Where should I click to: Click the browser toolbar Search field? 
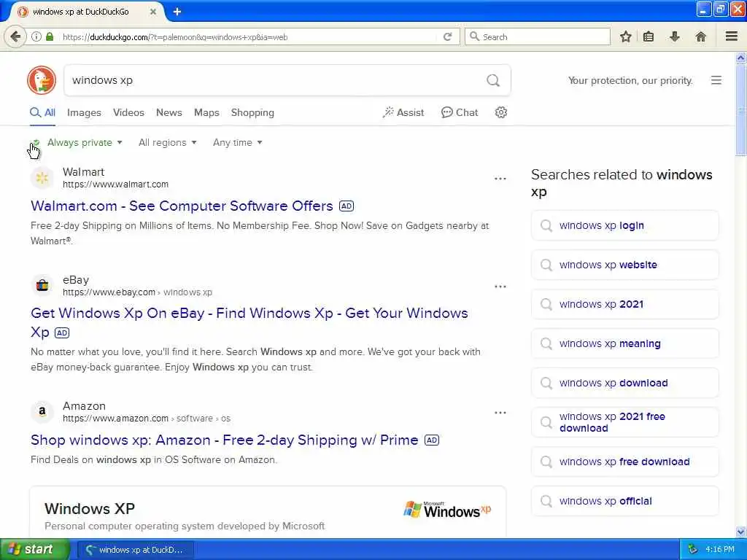coord(538,36)
